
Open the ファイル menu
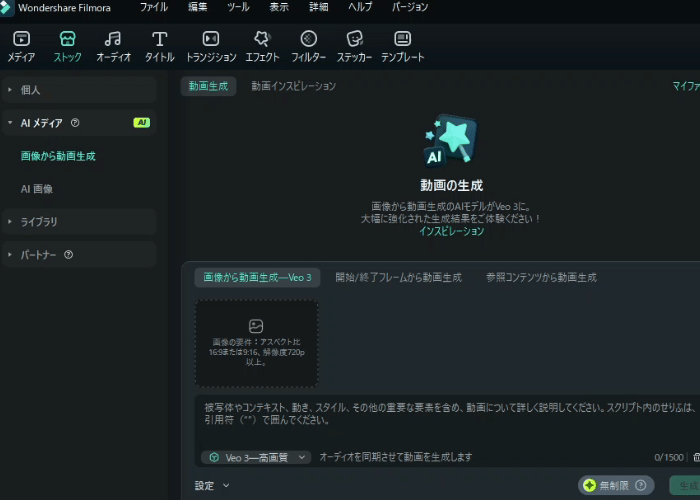click(x=154, y=7)
